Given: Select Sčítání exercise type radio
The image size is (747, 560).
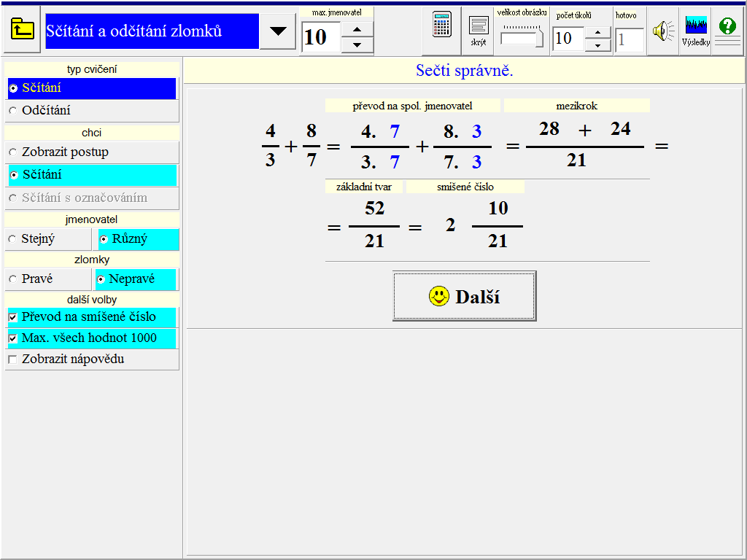Looking at the screenshot, I should coord(93,88).
